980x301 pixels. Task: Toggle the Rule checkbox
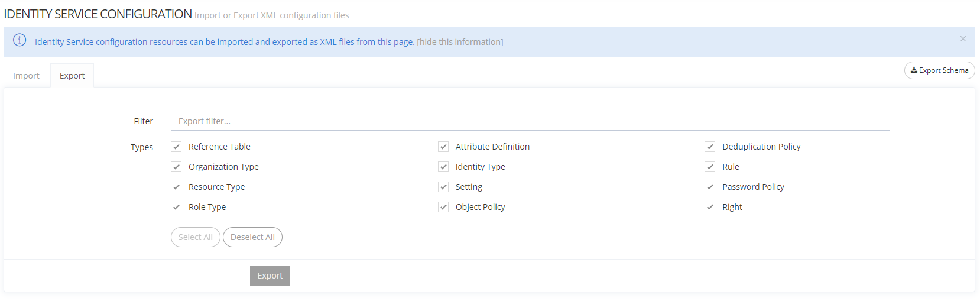pyautogui.click(x=710, y=167)
